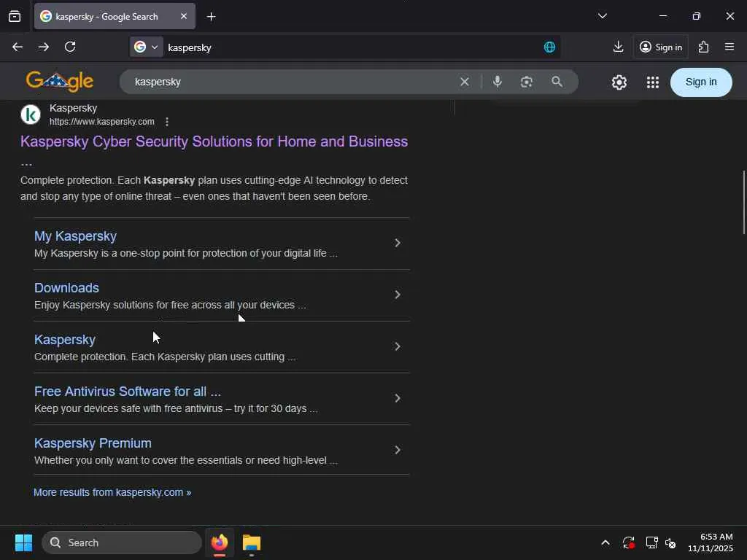Open the Extensions puzzle icon

[704, 47]
